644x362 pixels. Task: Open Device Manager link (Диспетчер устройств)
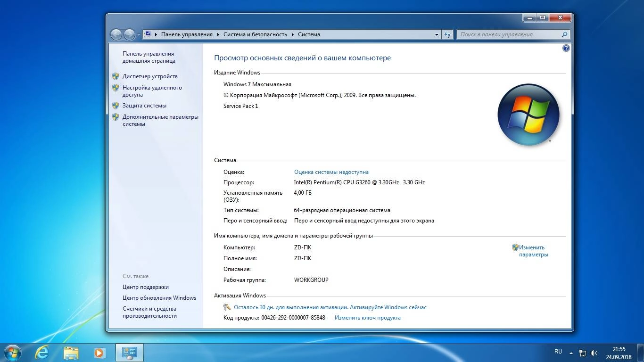[150, 76]
